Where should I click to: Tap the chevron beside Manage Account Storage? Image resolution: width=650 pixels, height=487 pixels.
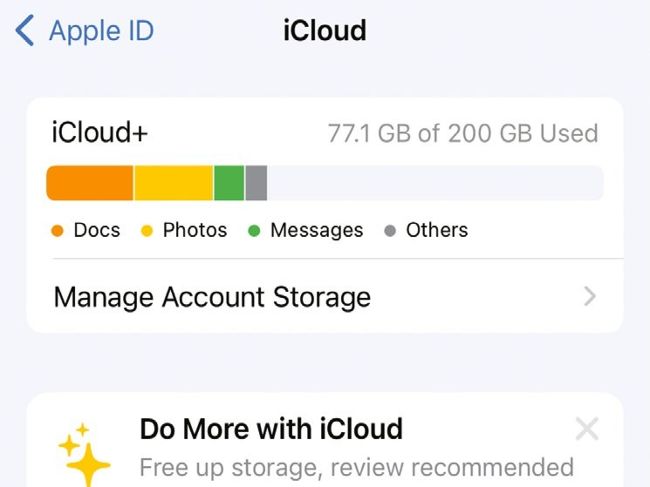(590, 297)
